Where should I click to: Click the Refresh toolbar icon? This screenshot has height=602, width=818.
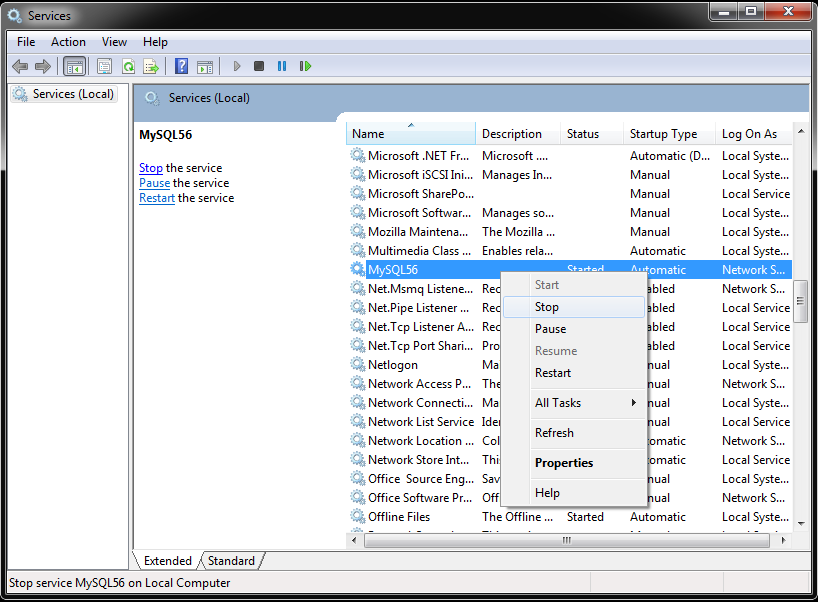pos(128,66)
